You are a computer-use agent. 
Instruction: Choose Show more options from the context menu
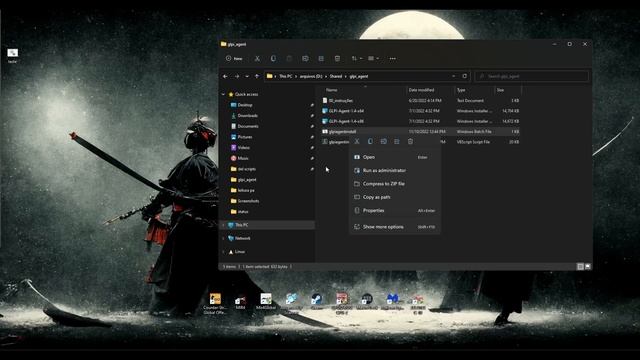click(395, 227)
